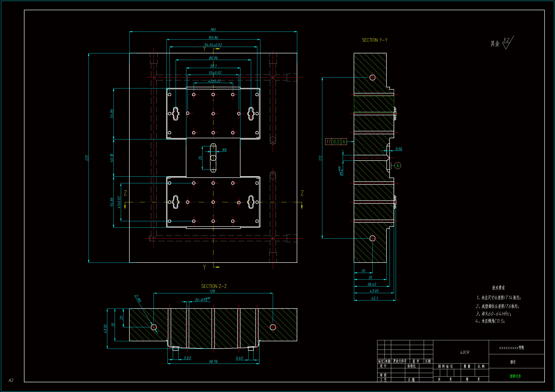Click the green 图样代号 text
Viewport: 555px width, 392px height.
515,376
